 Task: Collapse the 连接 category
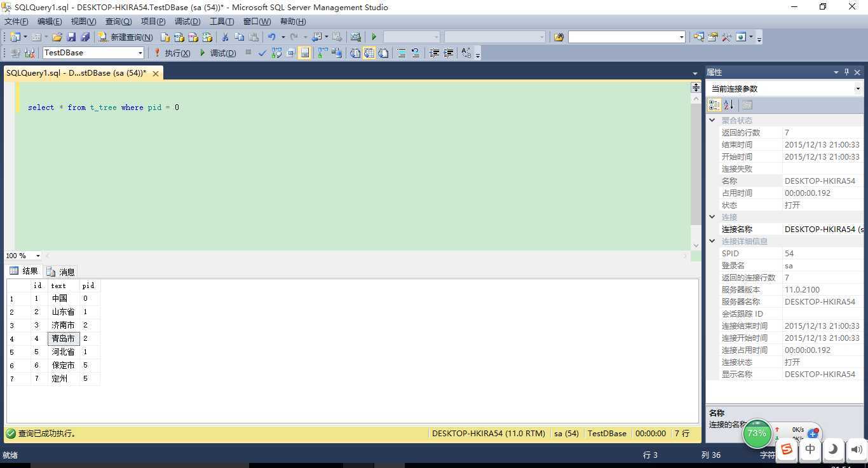712,217
